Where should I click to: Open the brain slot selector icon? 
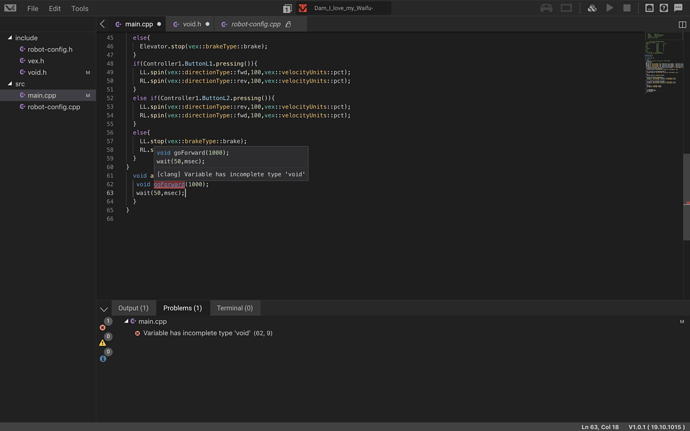(287, 8)
